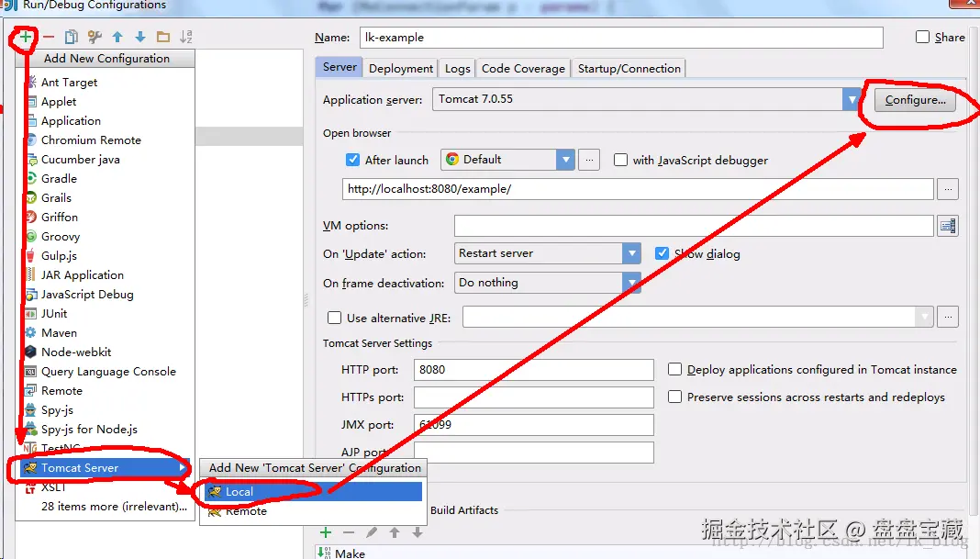Enable with JavaScript debugger checkbox

(620, 160)
